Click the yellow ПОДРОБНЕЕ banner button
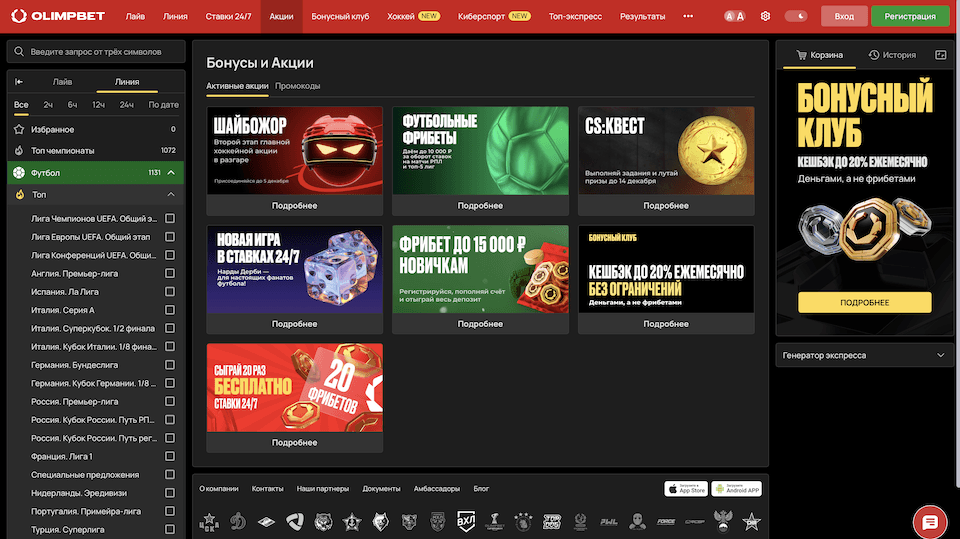This screenshot has width=960, height=539. (865, 302)
